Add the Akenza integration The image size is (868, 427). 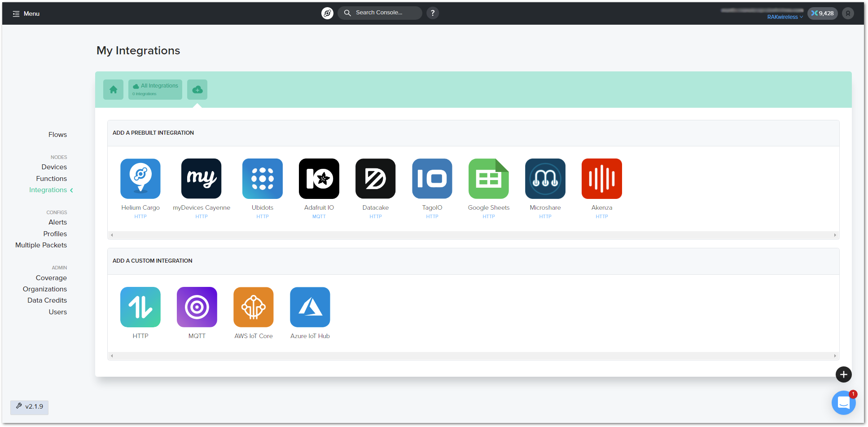602,179
